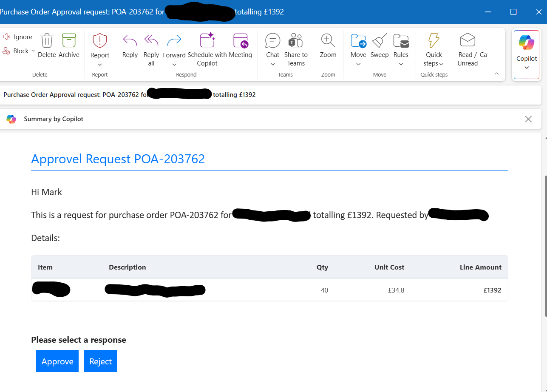Screen dimensions: 547x392
Task: Click the Move folder icon
Action: (x=358, y=41)
